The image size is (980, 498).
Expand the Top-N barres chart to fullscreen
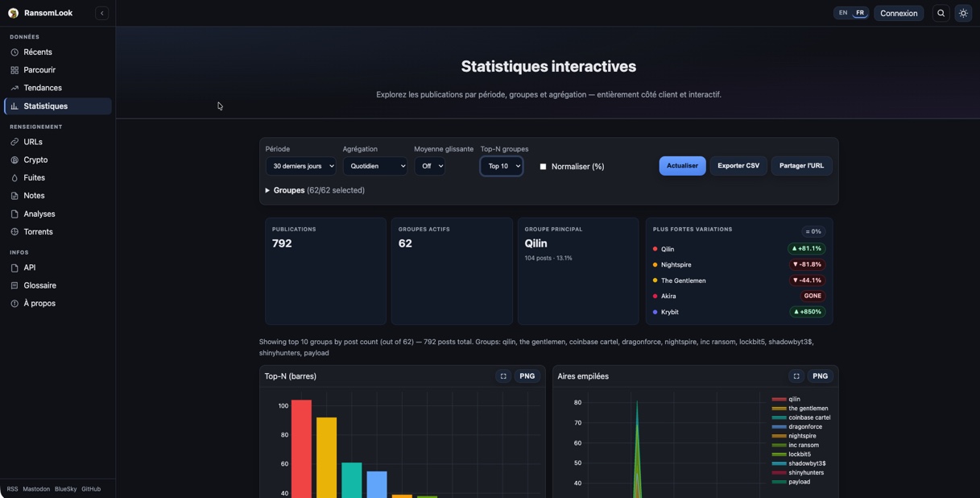pos(503,376)
